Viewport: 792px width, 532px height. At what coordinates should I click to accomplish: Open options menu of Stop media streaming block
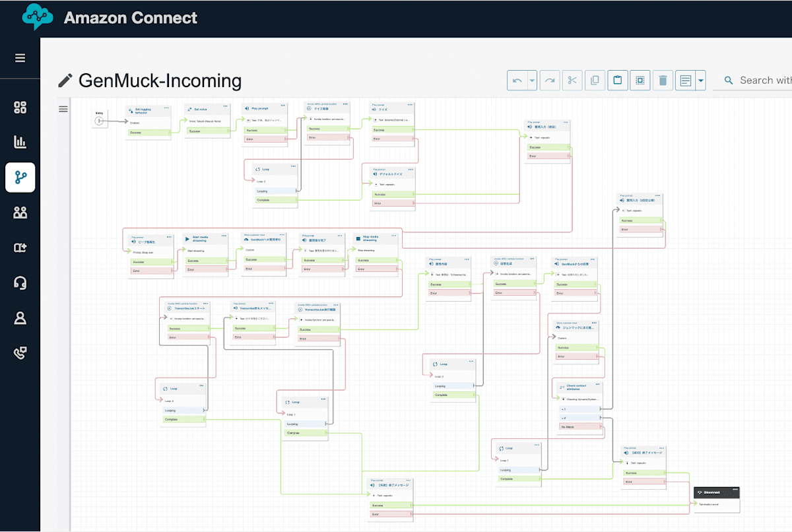coord(393,236)
